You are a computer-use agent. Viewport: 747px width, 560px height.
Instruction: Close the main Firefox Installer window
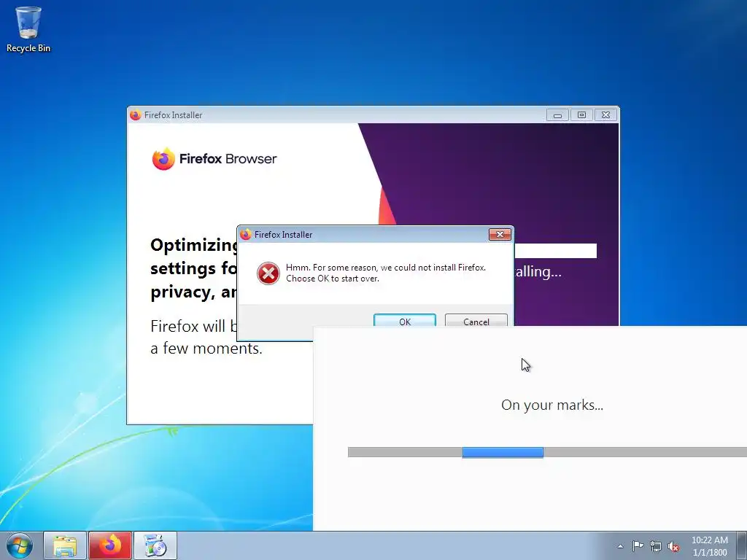(x=605, y=114)
